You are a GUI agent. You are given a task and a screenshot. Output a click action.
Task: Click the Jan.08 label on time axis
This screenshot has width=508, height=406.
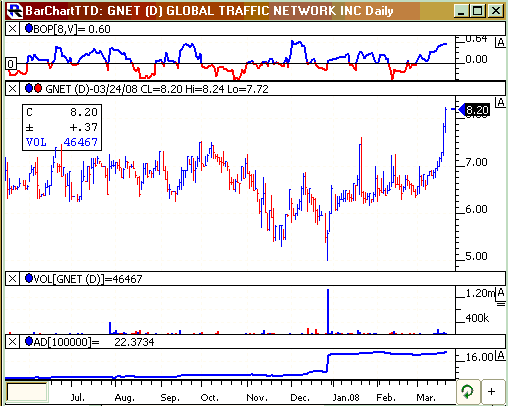(346, 397)
